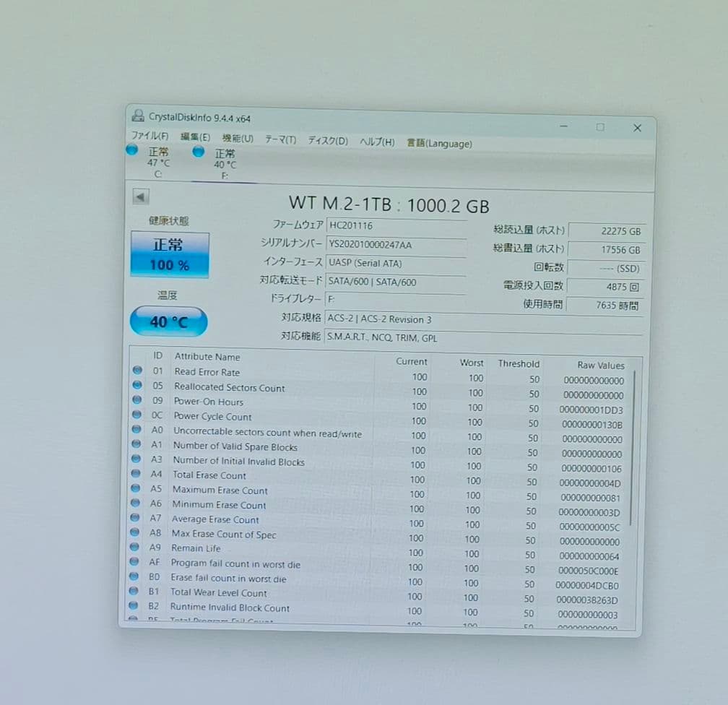Click raw value 000000001DD3

591,410
